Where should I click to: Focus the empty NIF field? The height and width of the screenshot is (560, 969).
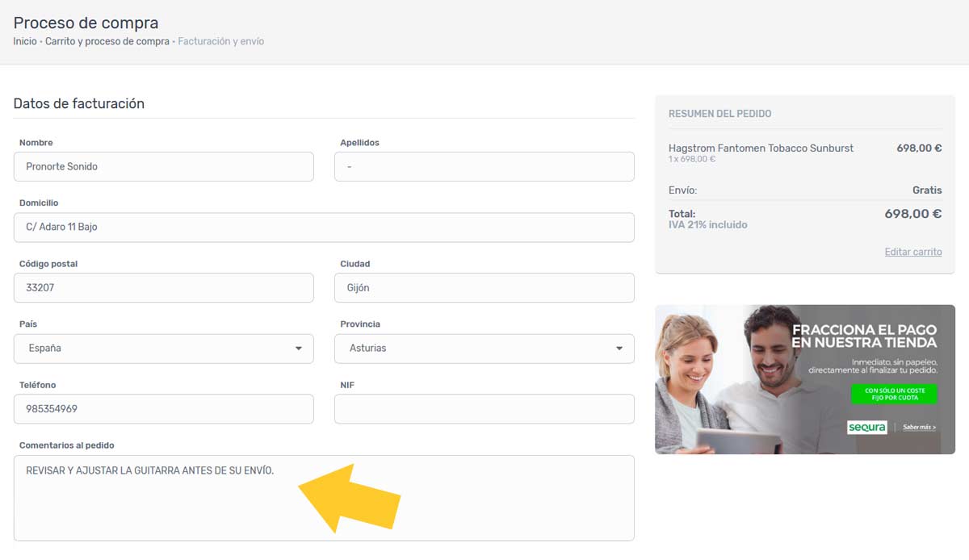tap(484, 409)
